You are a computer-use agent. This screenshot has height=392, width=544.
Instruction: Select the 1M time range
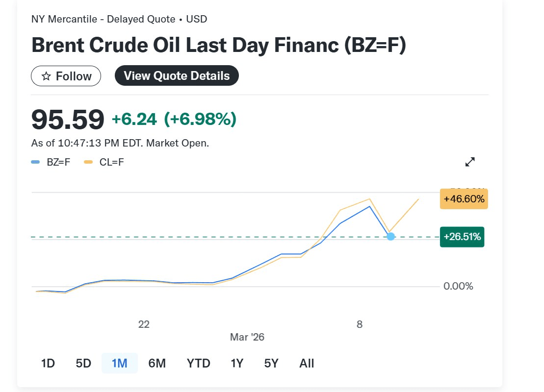[x=119, y=363]
